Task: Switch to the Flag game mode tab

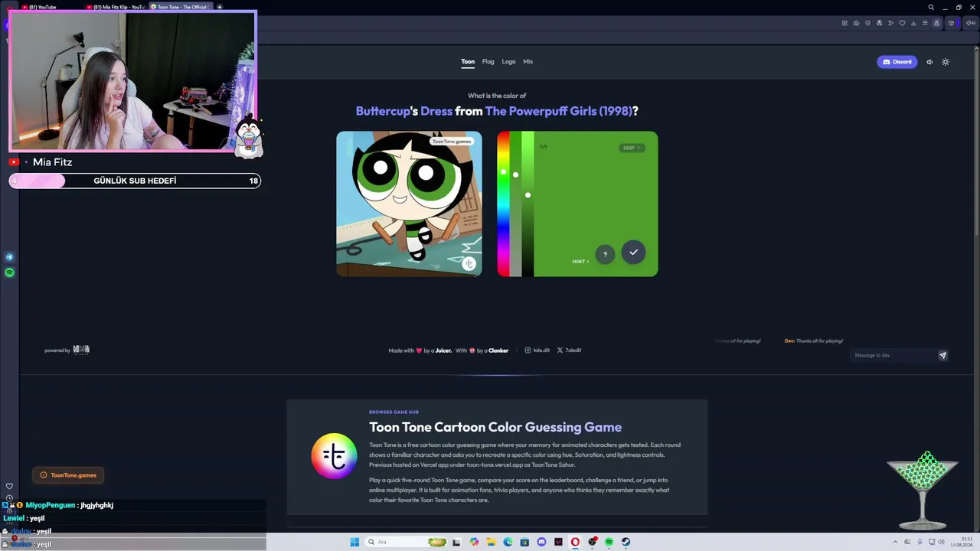Action: [488, 61]
